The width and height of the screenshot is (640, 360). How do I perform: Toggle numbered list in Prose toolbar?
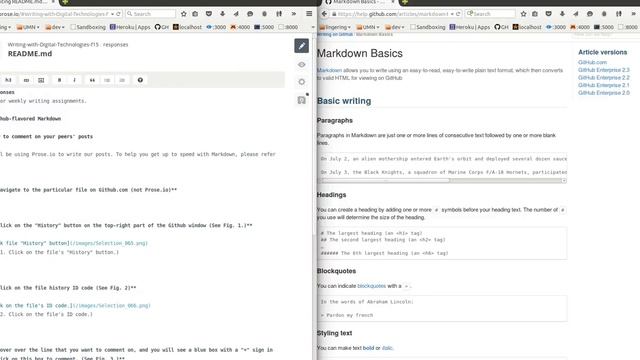click(x=122, y=80)
